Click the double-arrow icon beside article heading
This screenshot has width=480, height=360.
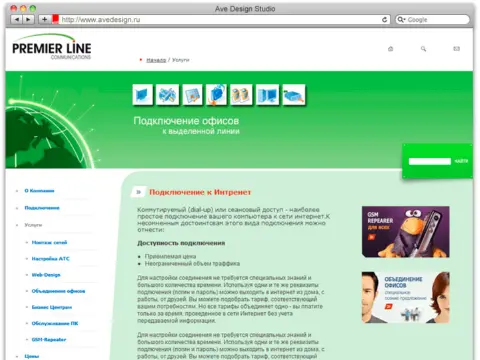pos(138,192)
